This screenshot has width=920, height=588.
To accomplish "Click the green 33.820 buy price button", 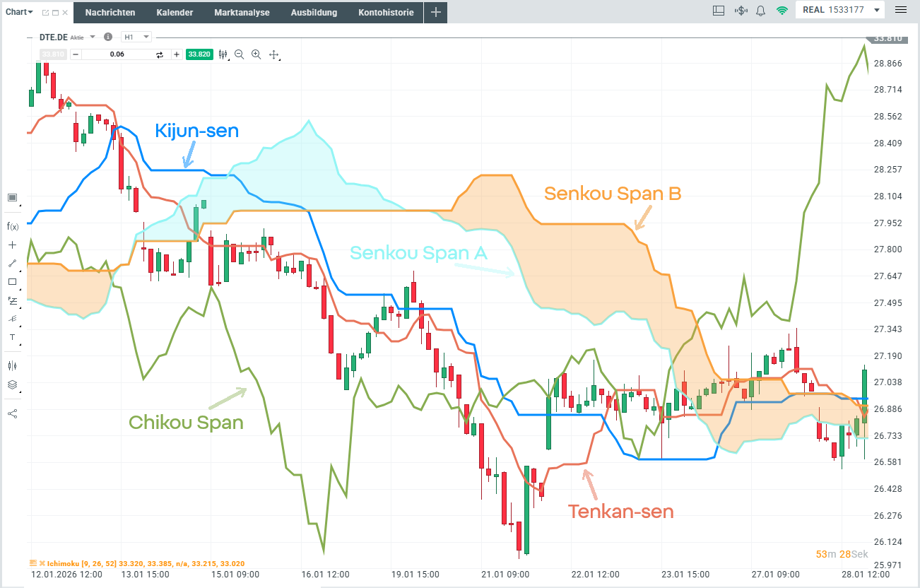I will coord(199,54).
